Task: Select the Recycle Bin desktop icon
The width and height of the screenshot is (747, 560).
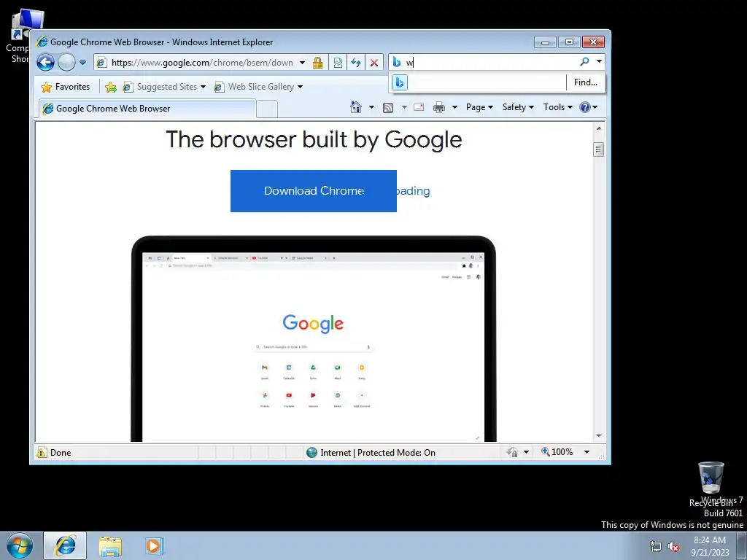Action: click(x=711, y=484)
